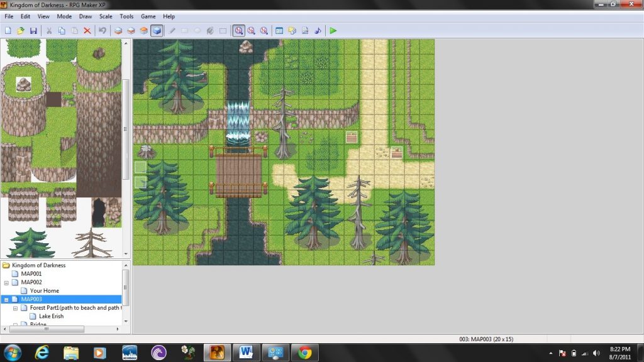Select the Rectangle drawing tool
644x362 pixels.
[185, 31]
